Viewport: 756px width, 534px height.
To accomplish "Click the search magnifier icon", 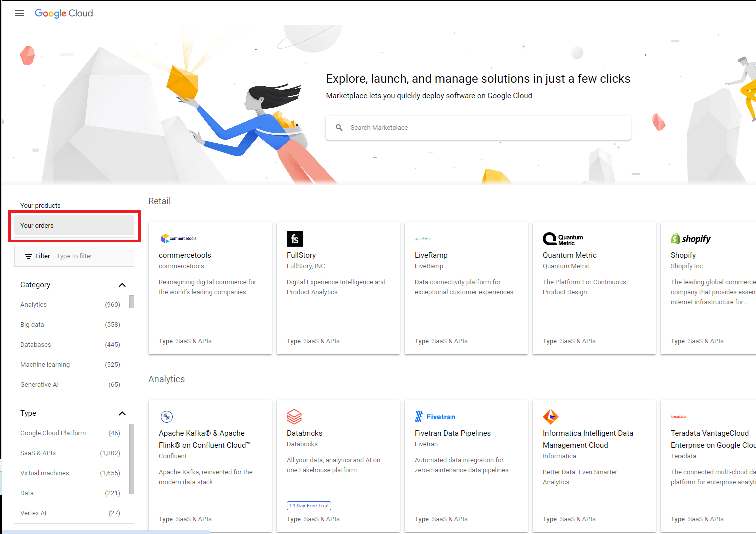I will [339, 127].
